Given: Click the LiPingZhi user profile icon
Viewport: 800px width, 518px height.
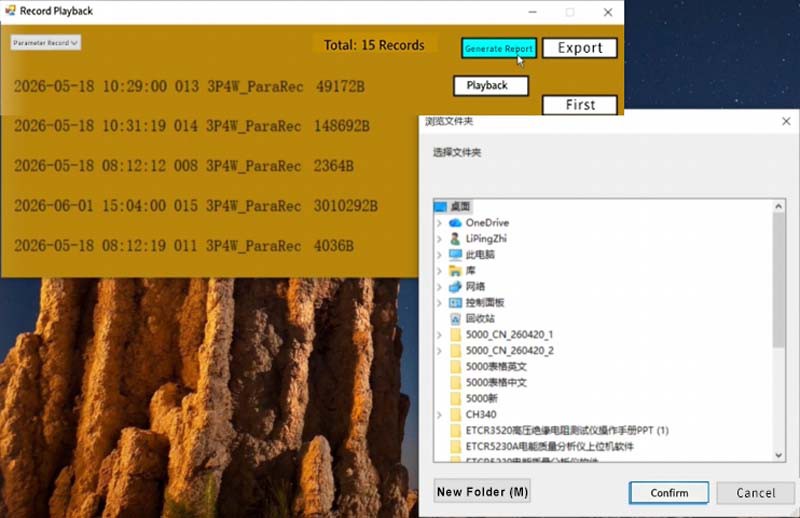Looking at the screenshot, I should click(455, 238).
